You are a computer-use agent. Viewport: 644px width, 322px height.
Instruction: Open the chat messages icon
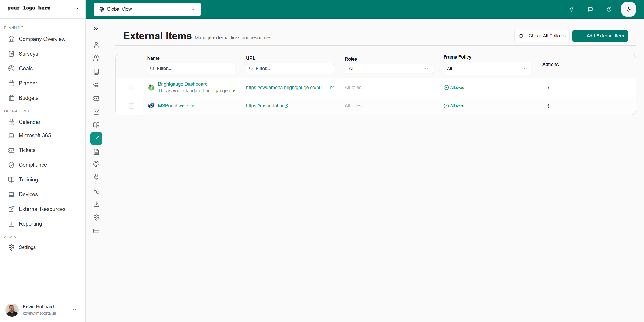[590, 9]
